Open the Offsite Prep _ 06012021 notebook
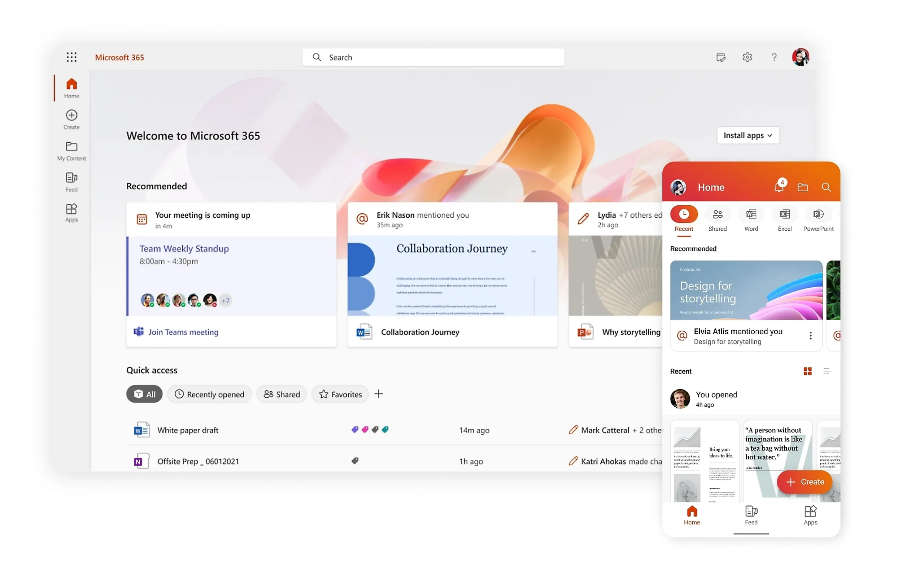The height and width of the screenshot is (588, 924). pos(198,461)
